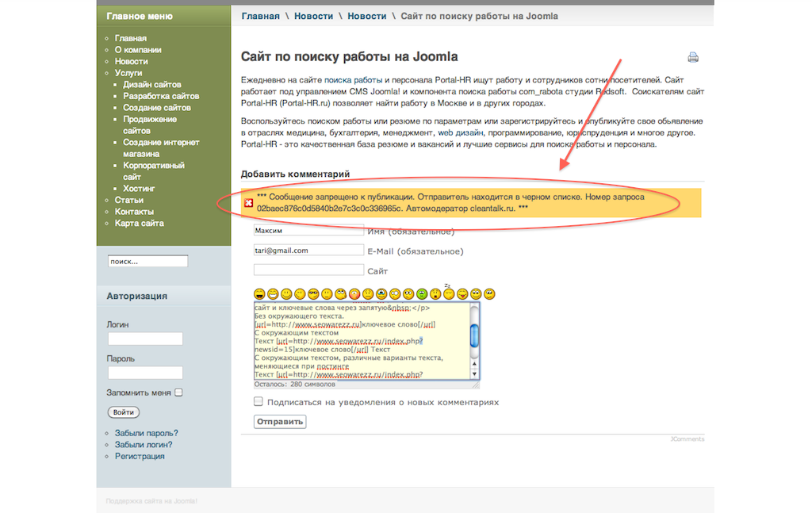The image size is (812, 513).
Task: Go to "Главная" in the breadcrumb trail
Action: click(x=260, y=16)
